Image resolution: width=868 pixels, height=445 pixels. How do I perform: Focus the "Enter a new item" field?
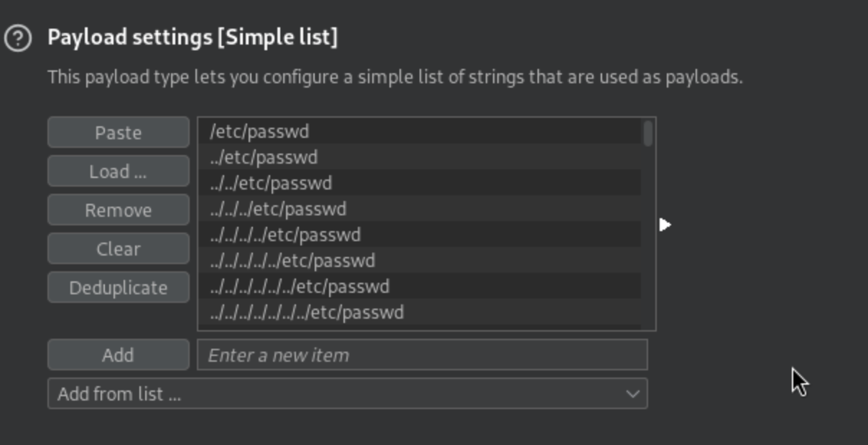click(x=422, y=355)
